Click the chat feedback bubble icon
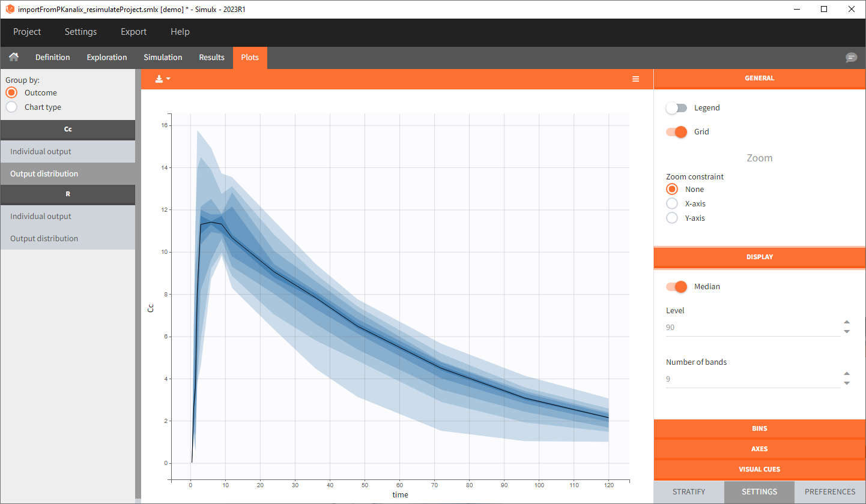This screenshot has height=504, width=866. click(x=851, y=58)
